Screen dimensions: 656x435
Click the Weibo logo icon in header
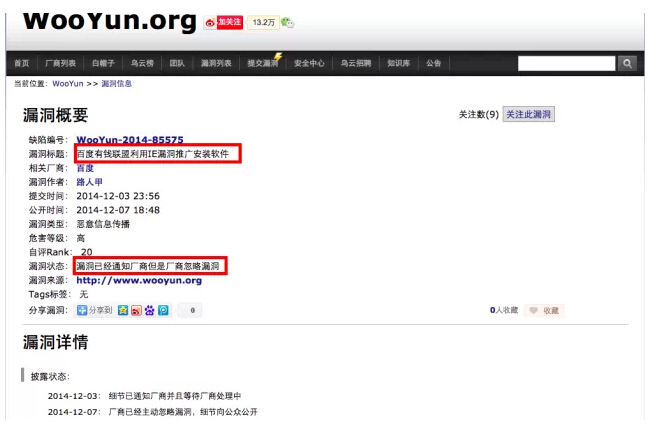tap(210, 23)
